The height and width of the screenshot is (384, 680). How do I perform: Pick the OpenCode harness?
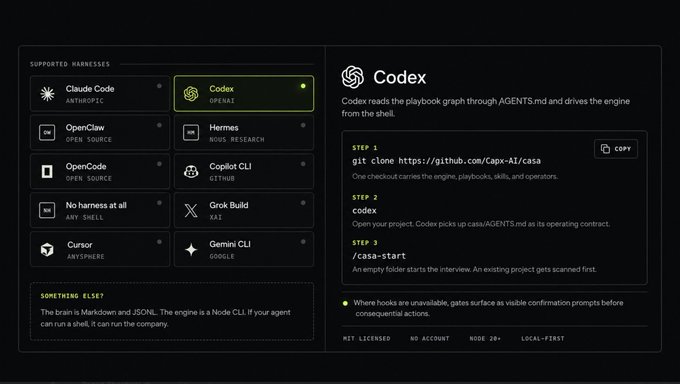click(100, 171)
